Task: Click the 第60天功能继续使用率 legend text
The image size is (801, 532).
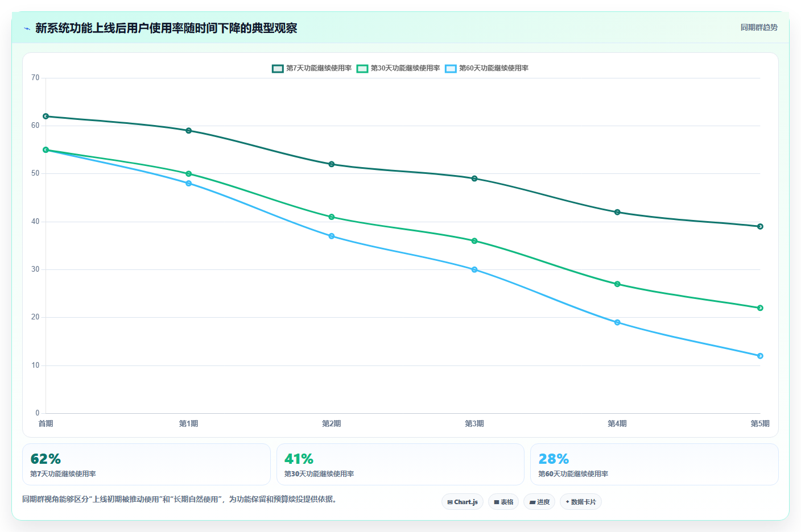Action: point(494,68)
